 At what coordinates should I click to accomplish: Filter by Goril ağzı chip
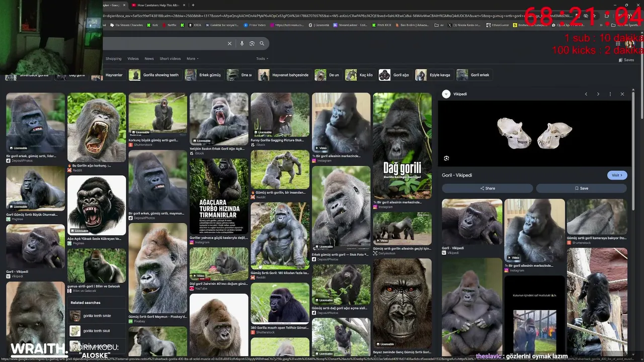click(x=395, y=75)
